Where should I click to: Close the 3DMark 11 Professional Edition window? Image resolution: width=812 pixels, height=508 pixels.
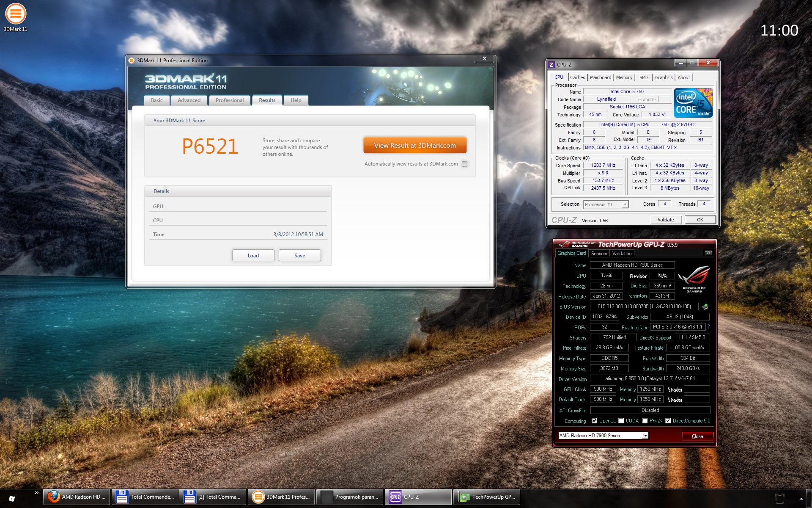click(484, 58)
